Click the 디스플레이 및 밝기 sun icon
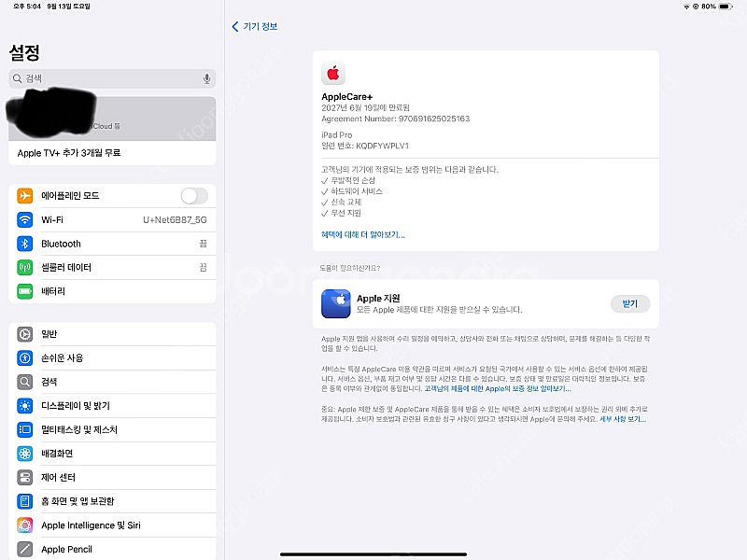This screenshot has height=560, width=747. 25,406
